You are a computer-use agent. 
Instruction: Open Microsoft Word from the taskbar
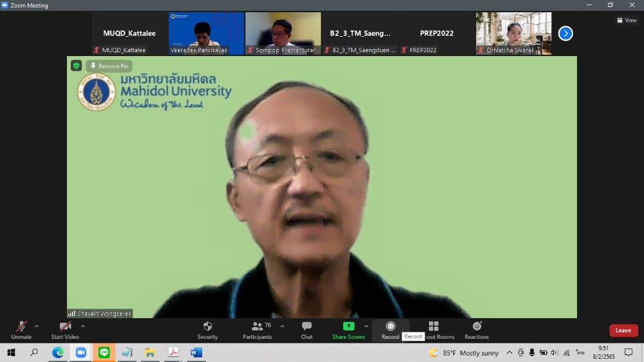click(x=196, y=352)
